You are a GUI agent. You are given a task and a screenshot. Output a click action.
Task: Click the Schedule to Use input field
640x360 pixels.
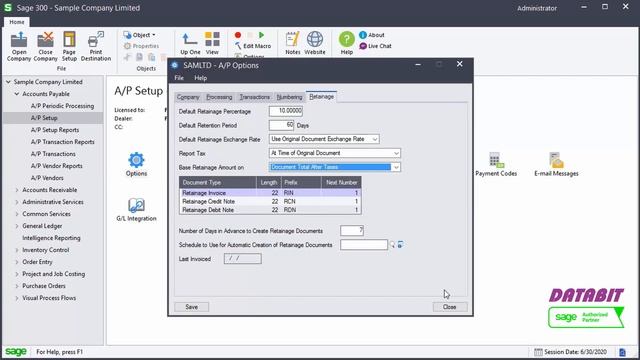364,244
